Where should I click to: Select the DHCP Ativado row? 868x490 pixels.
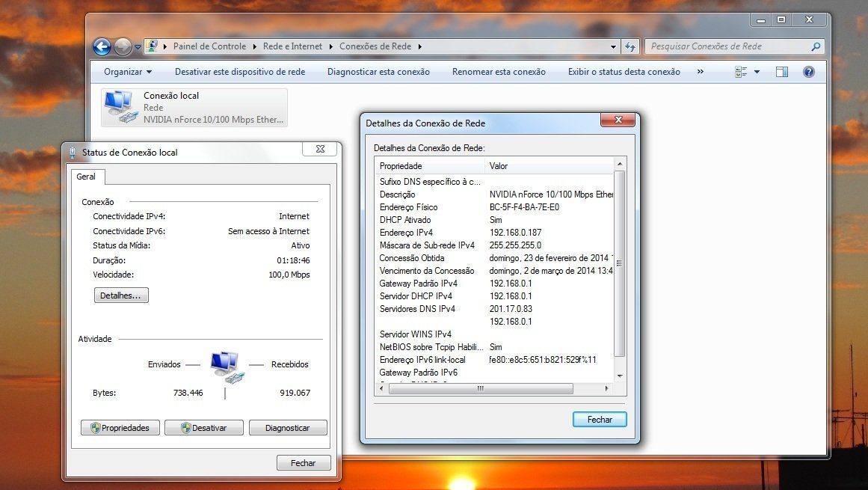tap(493, 220)
